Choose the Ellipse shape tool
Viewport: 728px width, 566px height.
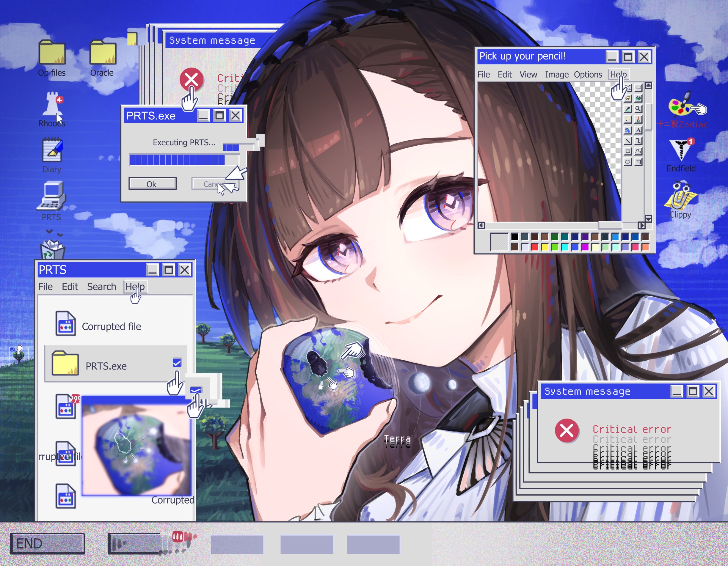pos(628,162)
